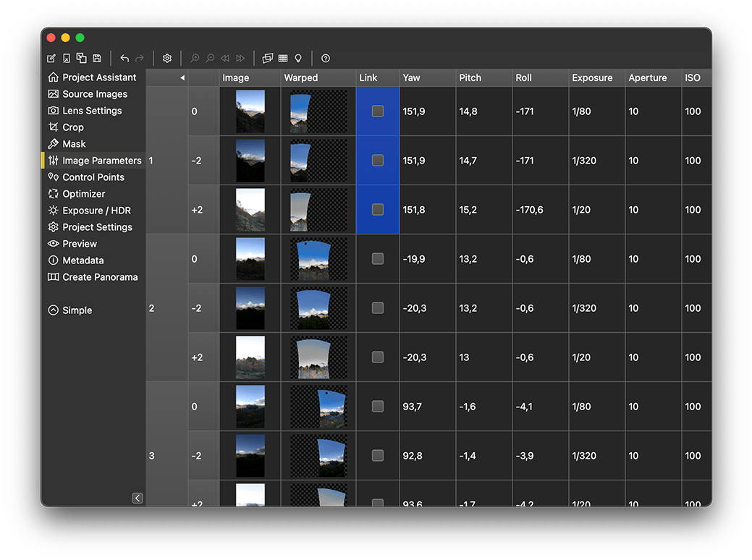Click the Redo arrow icon
752x560 pixels.
click(x=140, y=58)
